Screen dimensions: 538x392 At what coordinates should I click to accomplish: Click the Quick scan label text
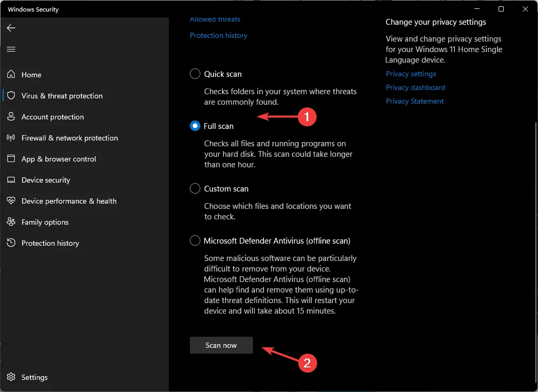click(x=222, y=74)
